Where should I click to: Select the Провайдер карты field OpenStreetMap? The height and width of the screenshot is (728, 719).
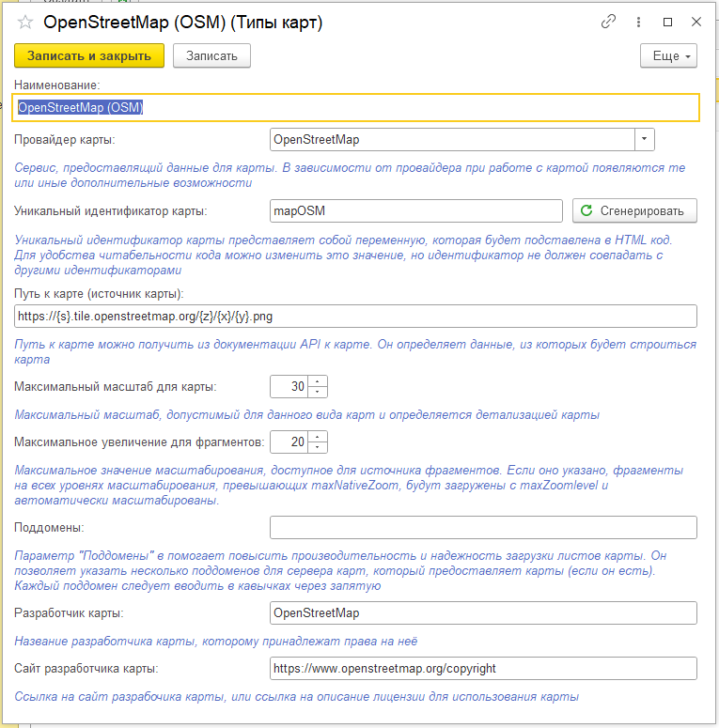tap(452, 139)
